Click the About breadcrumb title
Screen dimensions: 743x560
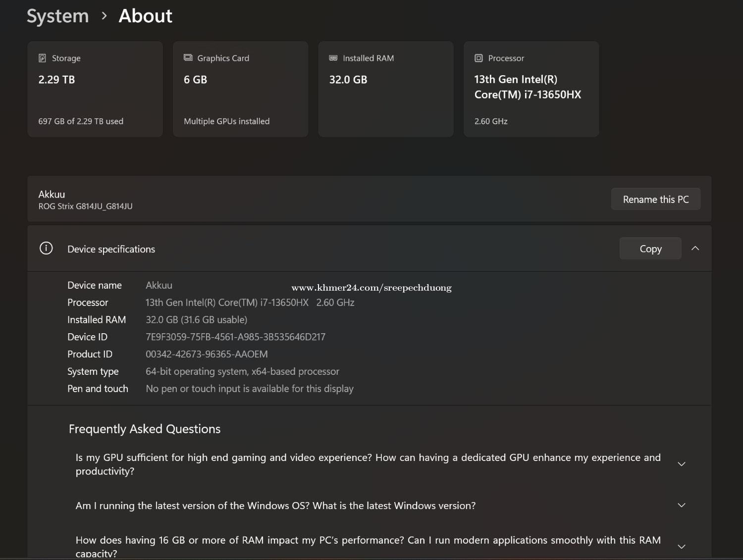click(145, 16)
